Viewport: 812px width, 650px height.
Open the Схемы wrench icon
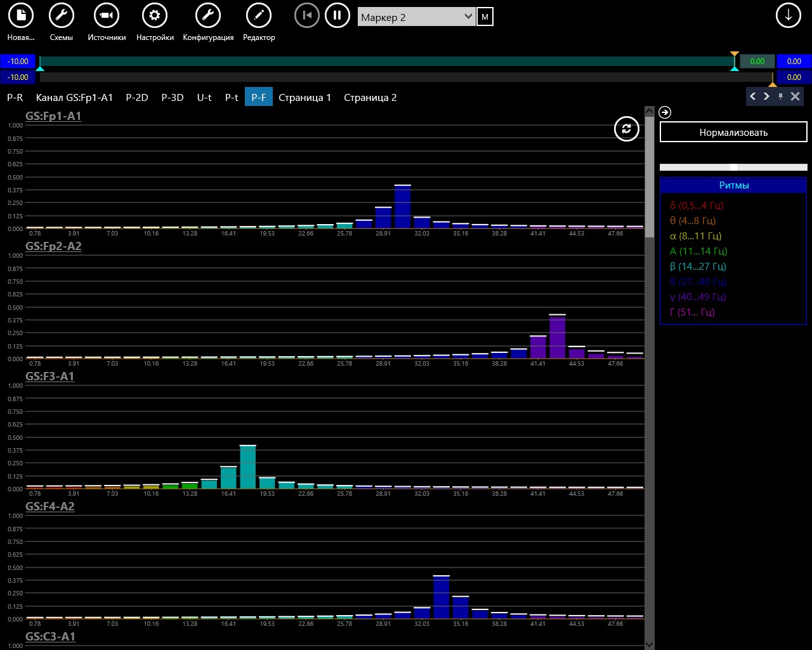tap(62, 15)
